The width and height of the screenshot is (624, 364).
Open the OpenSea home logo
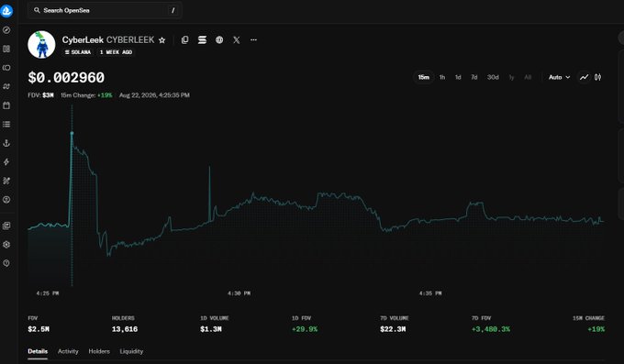pos(6,10)
